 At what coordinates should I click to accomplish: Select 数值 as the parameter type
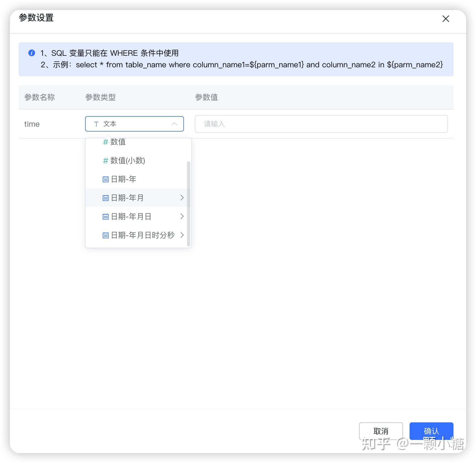pyautogui.click(x=118, y=142)
